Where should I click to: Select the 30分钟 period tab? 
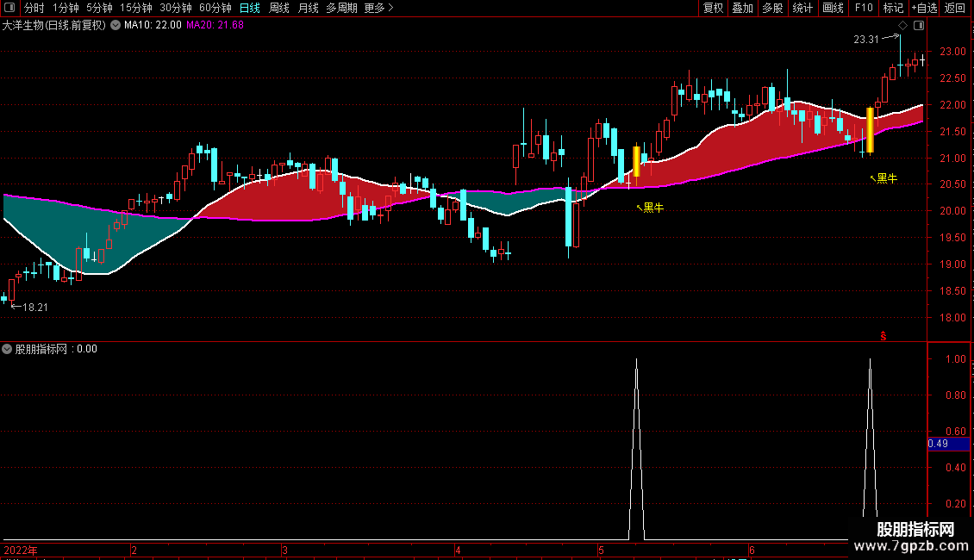(176, 8)
